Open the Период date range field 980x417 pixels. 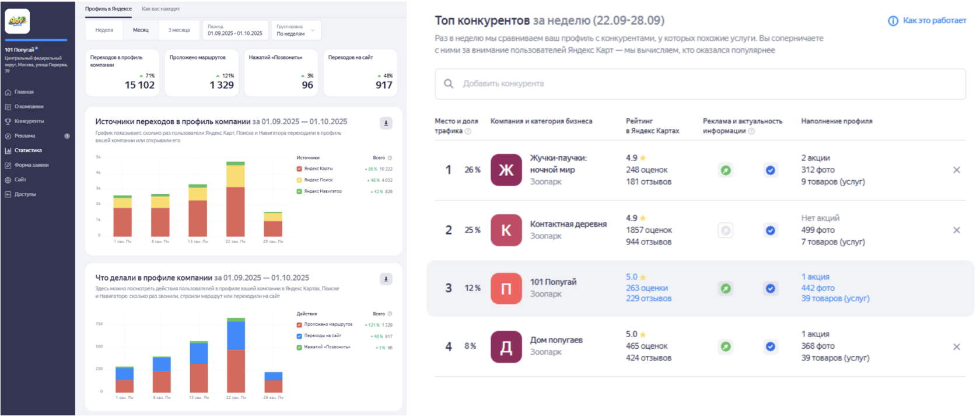(235, 30)
